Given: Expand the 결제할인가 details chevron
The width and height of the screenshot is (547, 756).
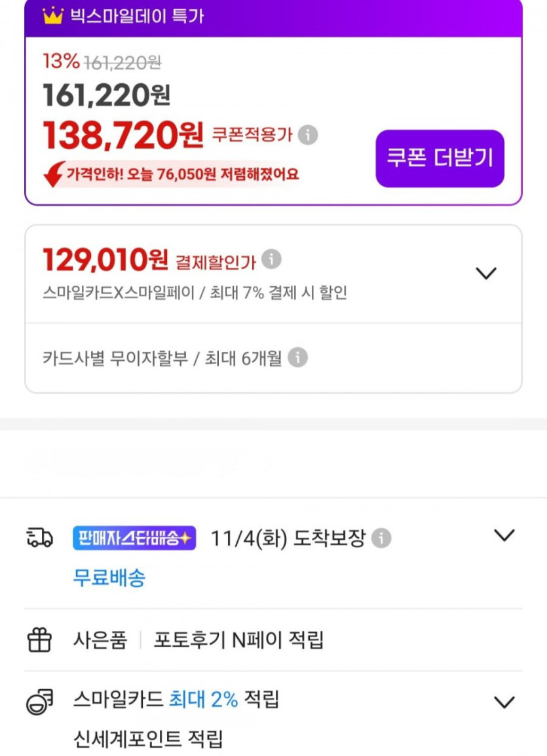Looking at the screenshot, I should 485,273.
